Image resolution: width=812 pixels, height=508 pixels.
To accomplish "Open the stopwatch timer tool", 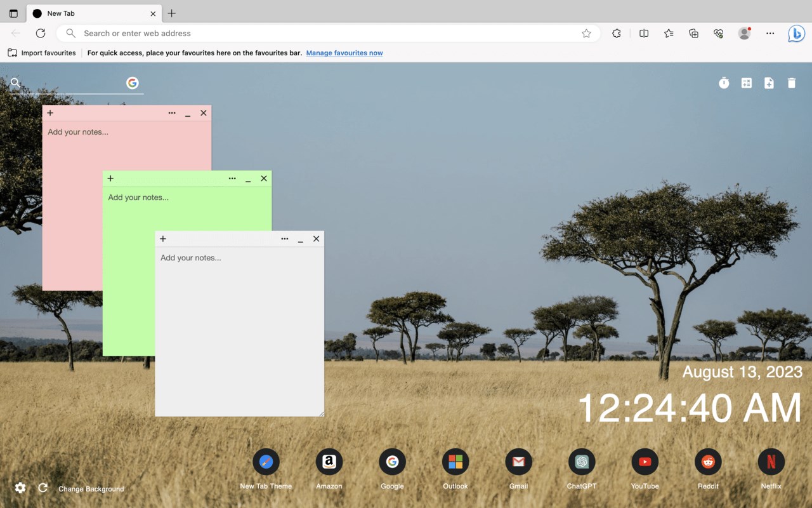I will pyautogui.click(x=724, y=83).
